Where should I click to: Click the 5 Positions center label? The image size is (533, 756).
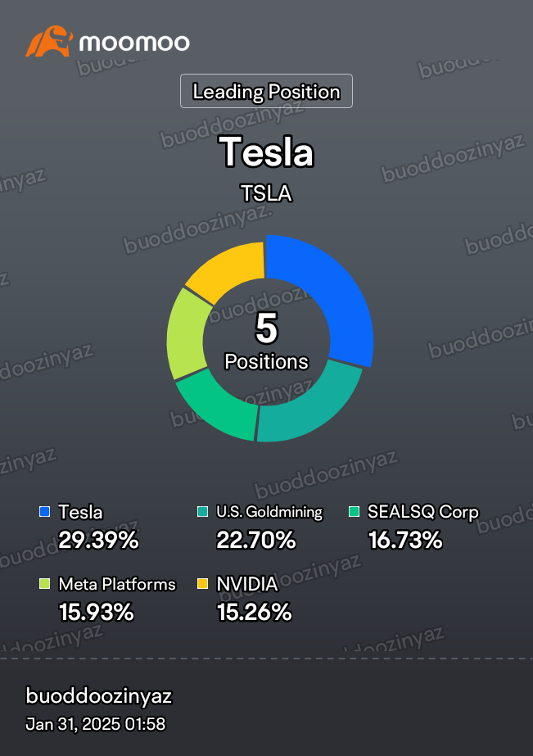pos(267,341)
